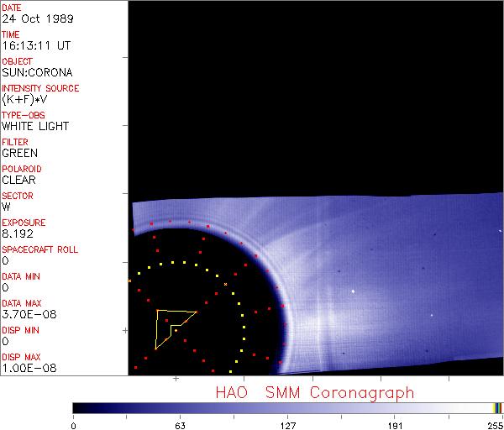504x430 pixels.
Task: Click the 127 label under the color bar
Action: point(288,424)
